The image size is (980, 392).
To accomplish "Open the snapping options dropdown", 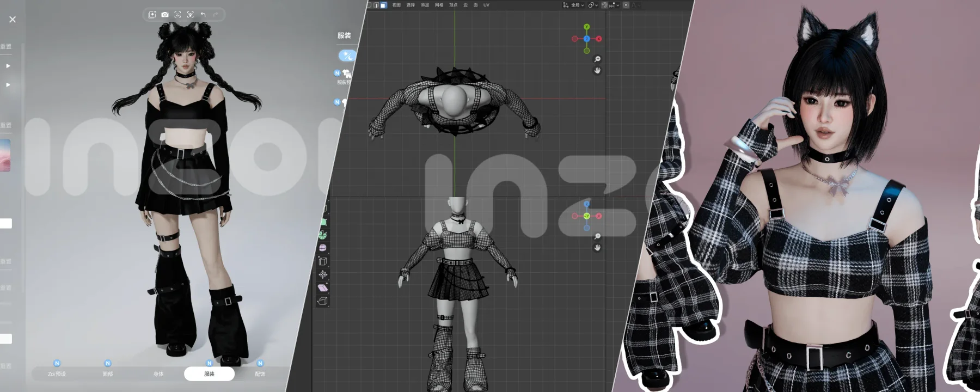I will [x=614, y=5].
